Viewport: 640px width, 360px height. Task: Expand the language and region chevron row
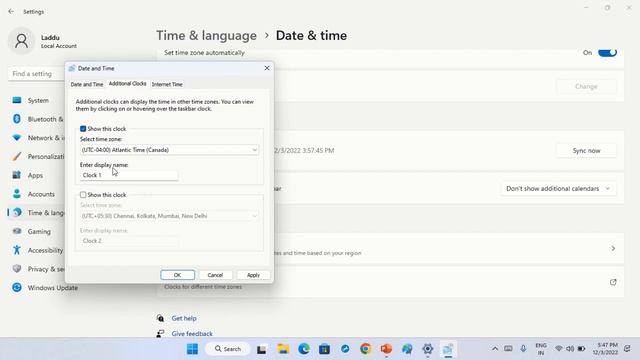click(x=613, y=249)
